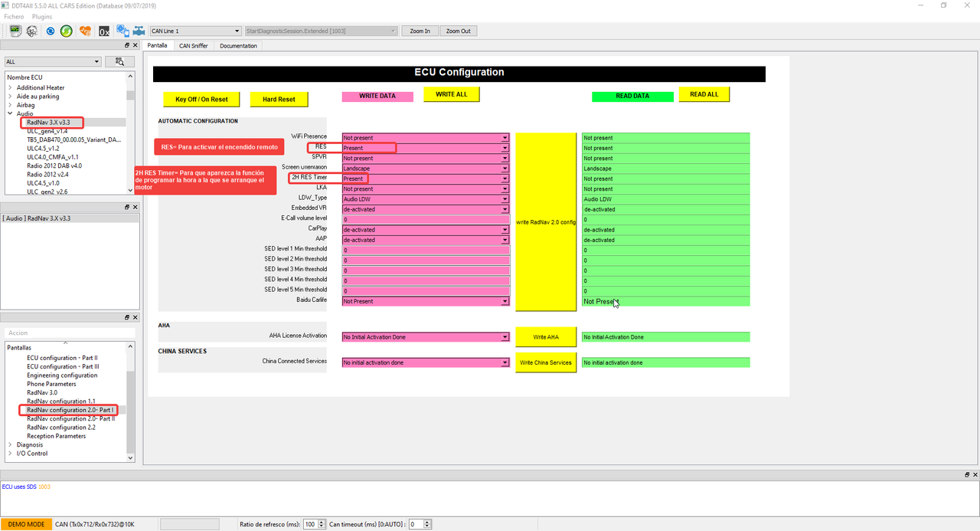The height and width of the screenshot is (531, 980).
Task: Collapse the Audio tree node
Action: pos(10,113)
